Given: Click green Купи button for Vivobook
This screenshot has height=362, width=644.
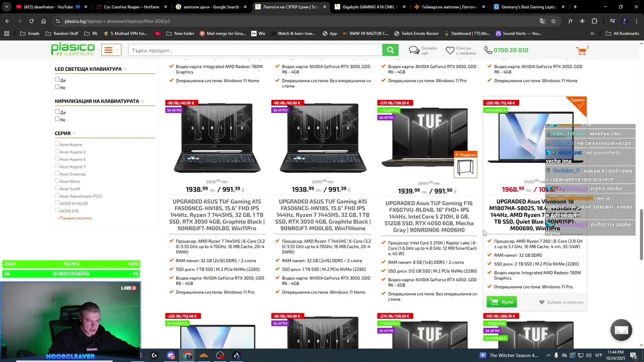Looking at the screenshot, I should click(x=502, y=302).
